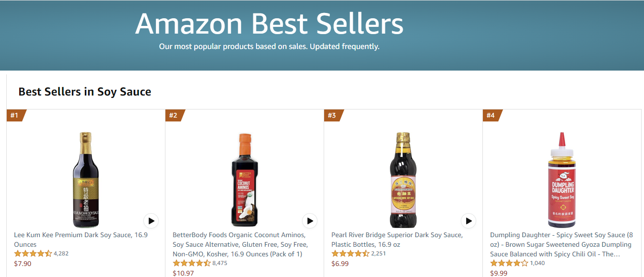Click the #4 rank badge
This screenshot has height=277, width=644.
pos(491,114)
